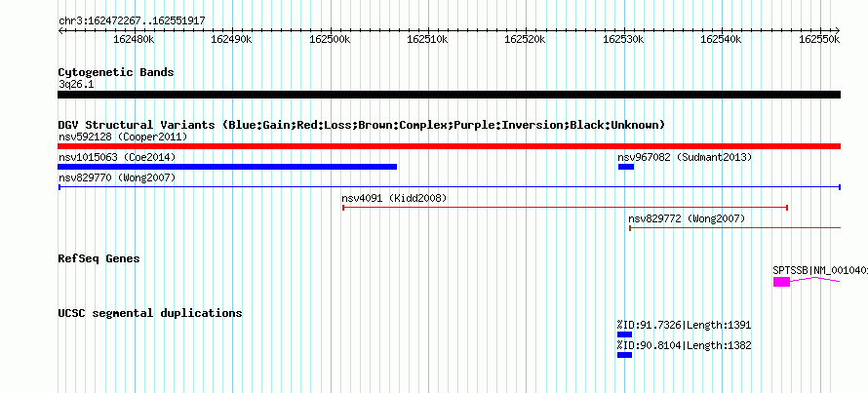The width and height of the screenshot is (868, 393).
Task: Click the SPTSSB|NM_001040 gene label
Action: 820,270
